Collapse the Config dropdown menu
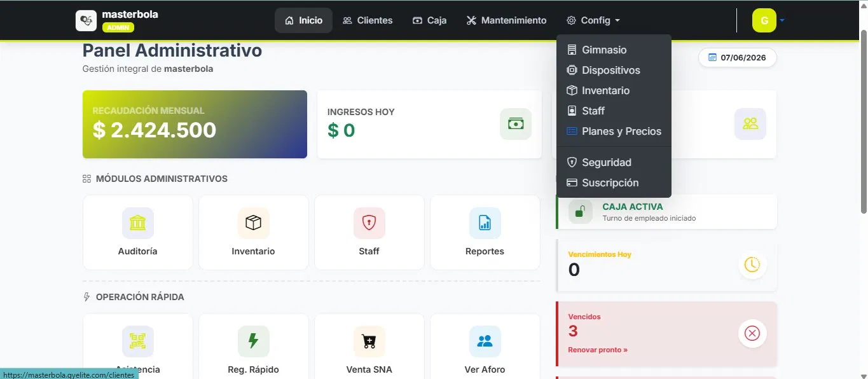 593,20
